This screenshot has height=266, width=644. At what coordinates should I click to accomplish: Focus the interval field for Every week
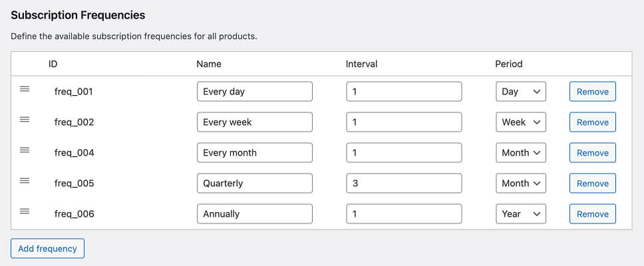[404, 122]
